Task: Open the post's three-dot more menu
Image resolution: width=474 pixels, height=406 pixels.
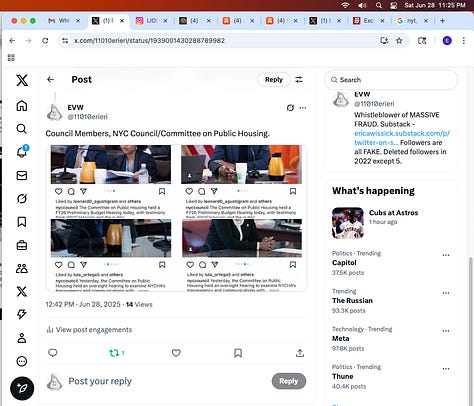Action: [303, 108]
